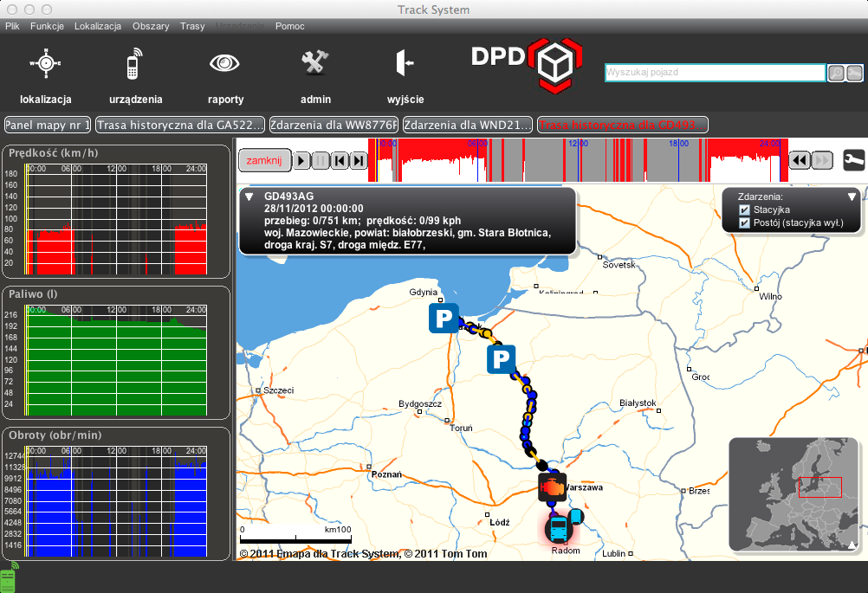Click the 18:00 mark on the timeline
The width and height of the screenshot is (868, 593).
679,143
